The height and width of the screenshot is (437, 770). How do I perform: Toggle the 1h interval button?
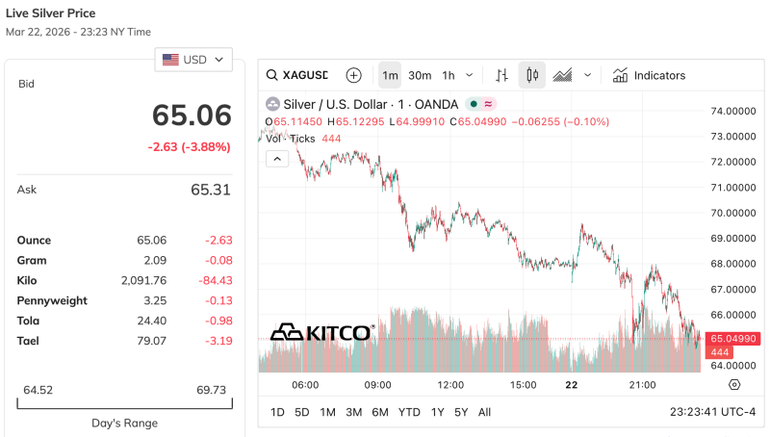pyautogui.click(x=448, y=75)
